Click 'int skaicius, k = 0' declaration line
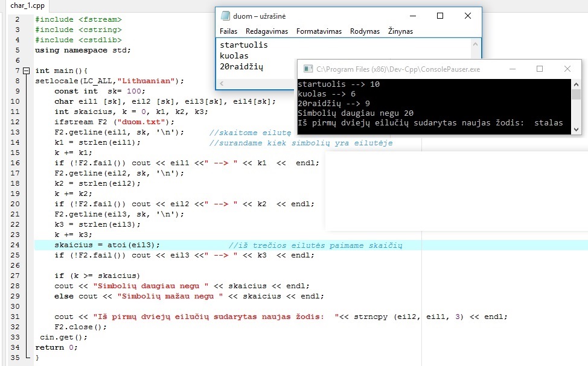The height and width of the screenshot is (366, 588). click(x=131, y=112)
